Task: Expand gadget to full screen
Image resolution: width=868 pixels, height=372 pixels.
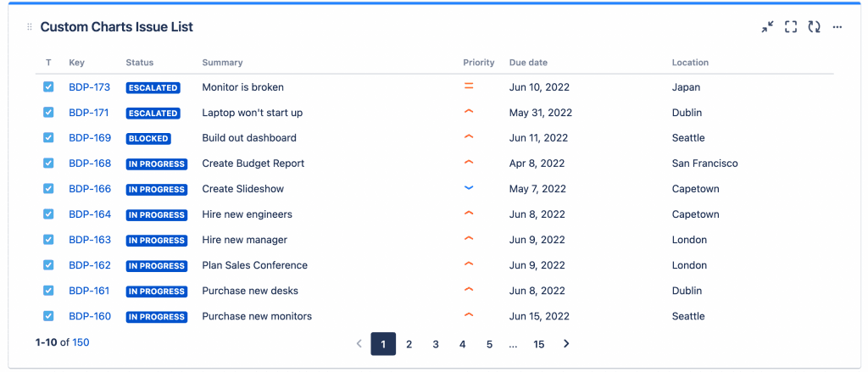Action: coord(791,27)
